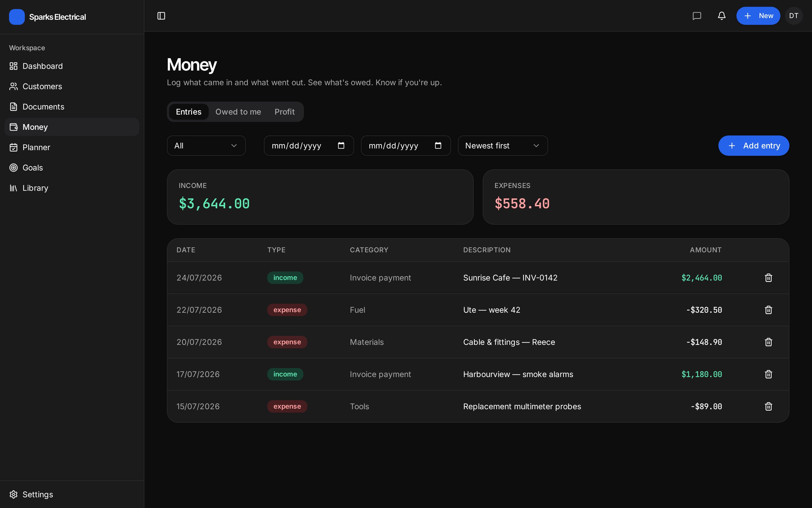Screen dimensions: 812x508
Task: Switch to the Entries tab
Action: [x=189, y=112]
